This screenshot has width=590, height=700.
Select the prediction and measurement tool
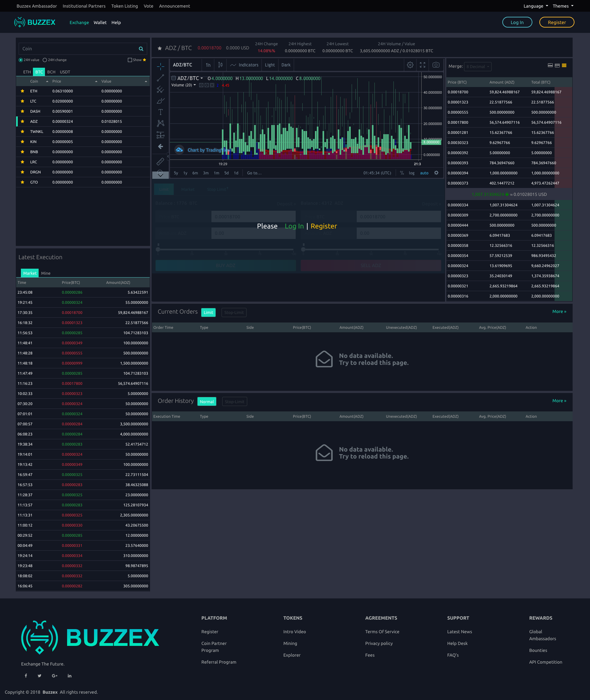160,135
